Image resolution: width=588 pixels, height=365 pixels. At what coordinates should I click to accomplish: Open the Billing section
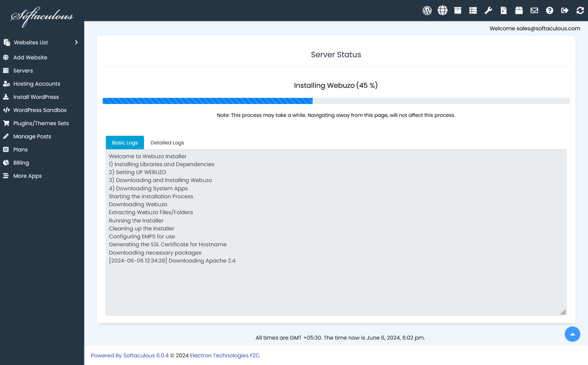pos(21,163)
